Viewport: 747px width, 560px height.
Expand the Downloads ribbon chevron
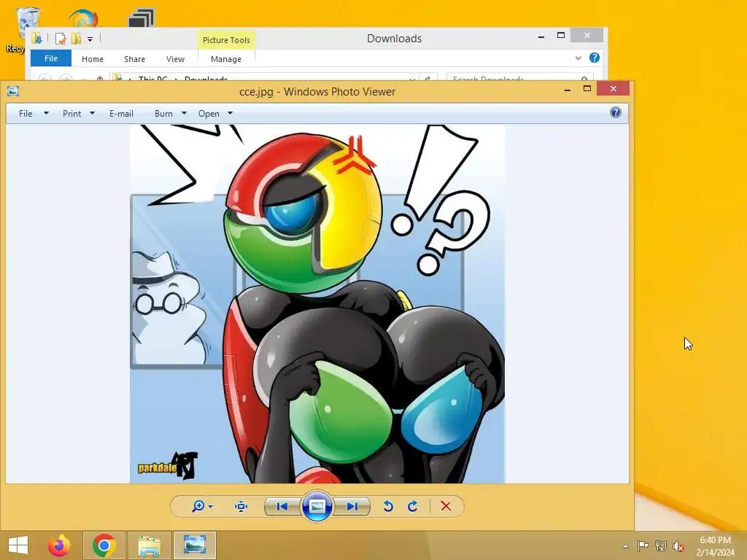pos(578,58)
